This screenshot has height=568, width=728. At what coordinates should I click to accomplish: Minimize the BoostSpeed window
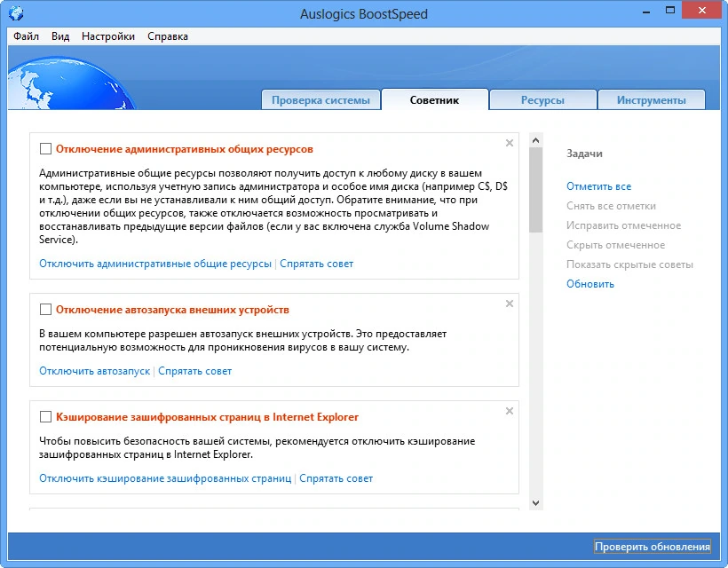tap(645, 12)
